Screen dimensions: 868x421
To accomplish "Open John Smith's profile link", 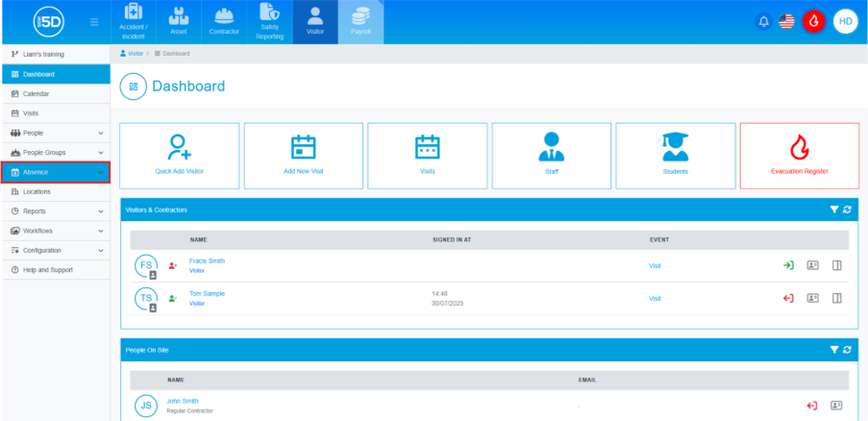I will point(183,401).
